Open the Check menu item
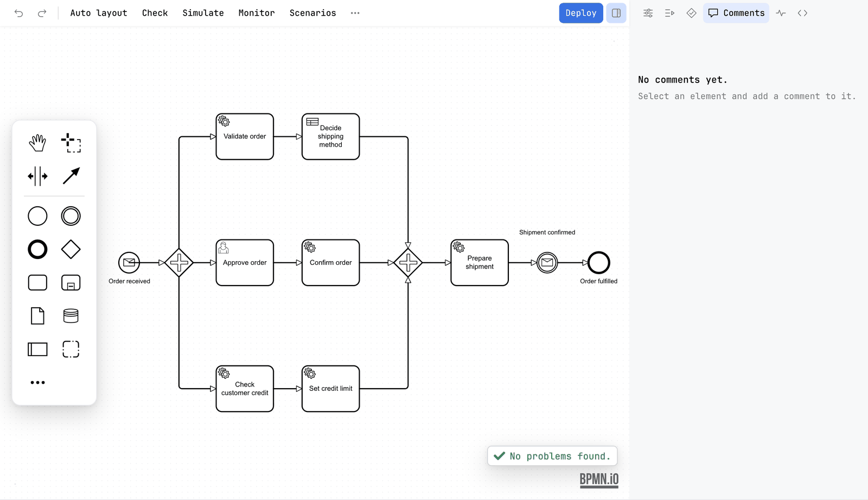Screen dimensions: 868x500 pos(155,13)
